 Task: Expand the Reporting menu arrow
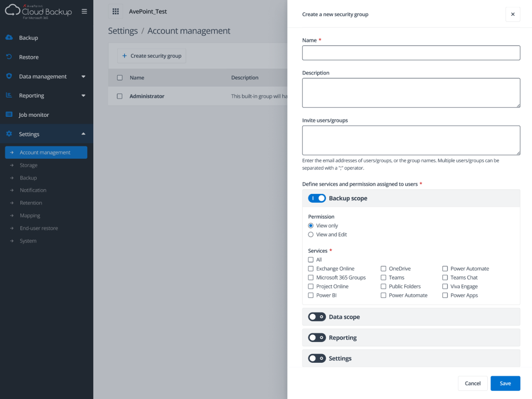tap(83, 95)
